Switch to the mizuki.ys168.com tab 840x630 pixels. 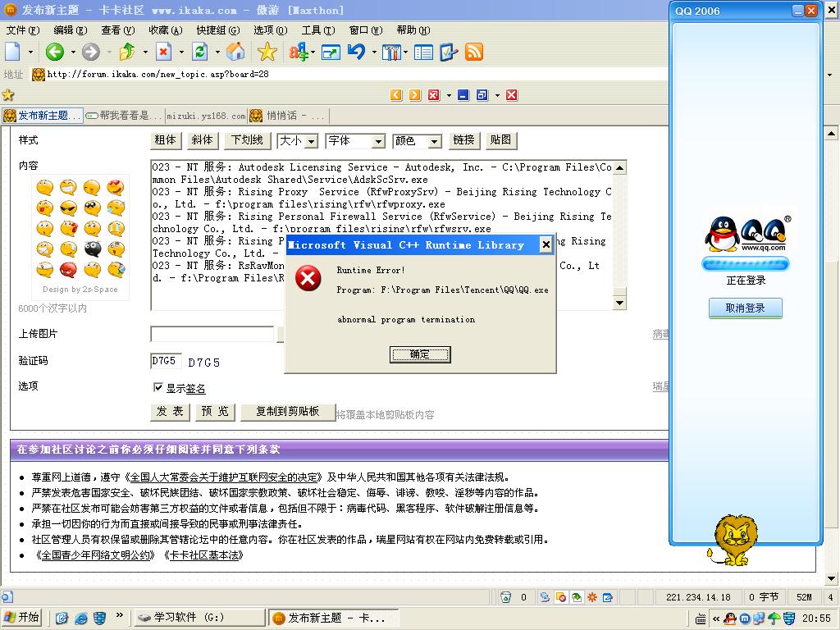(206, 116)
